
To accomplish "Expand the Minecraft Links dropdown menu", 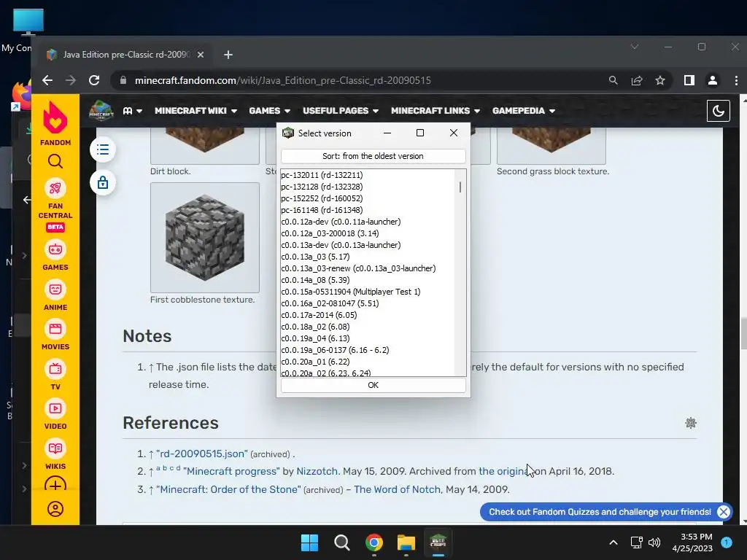I will [x=436, y=111].
